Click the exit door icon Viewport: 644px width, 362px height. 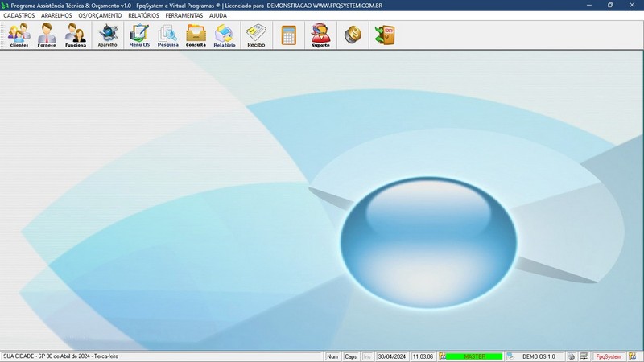coord(385,35)
